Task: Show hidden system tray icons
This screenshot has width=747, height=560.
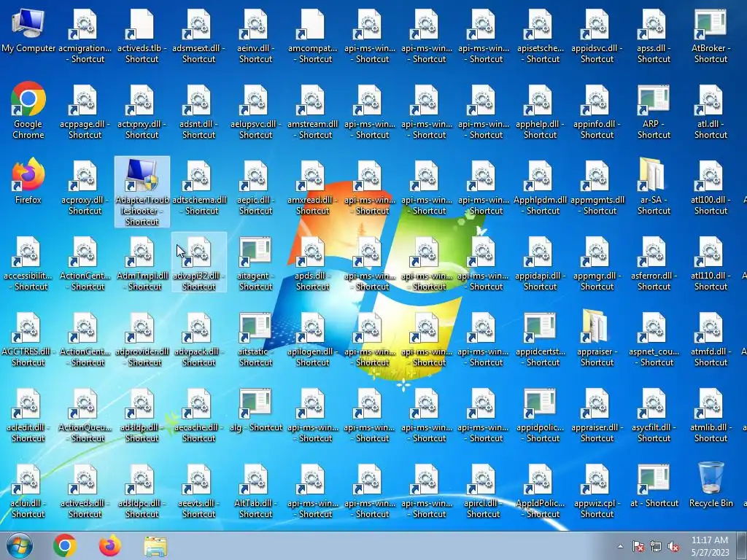Action: [620, 546]
